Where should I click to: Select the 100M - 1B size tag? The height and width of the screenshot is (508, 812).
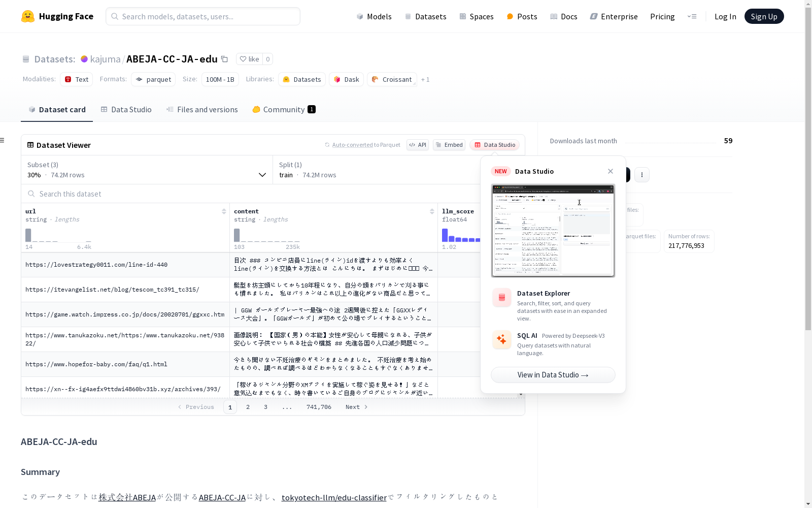220,79
